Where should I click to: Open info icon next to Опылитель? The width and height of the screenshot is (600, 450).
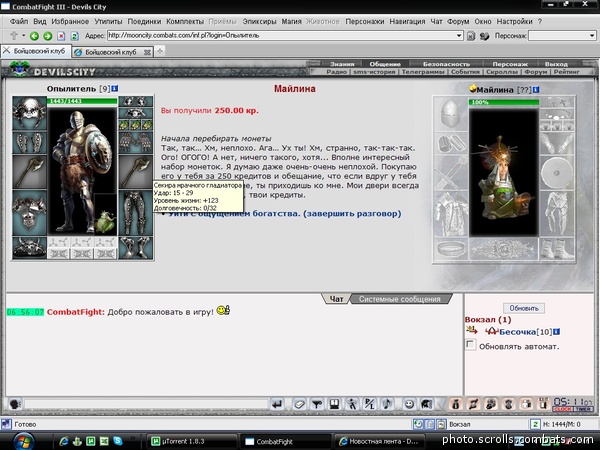point(114,89)
